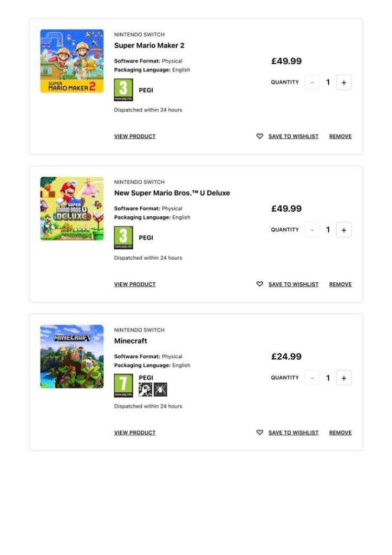Image resolution: width=392 pixels, height=555 pixels.
Task: Remove Super Mario Maker 2 from basket
Action: [340, 137]
